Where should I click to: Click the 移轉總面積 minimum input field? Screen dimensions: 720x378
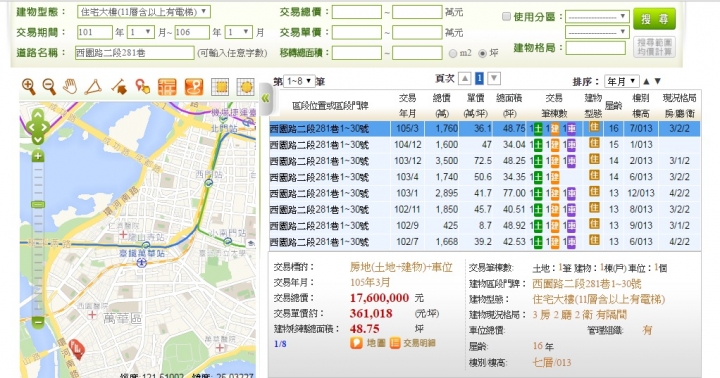357,53
